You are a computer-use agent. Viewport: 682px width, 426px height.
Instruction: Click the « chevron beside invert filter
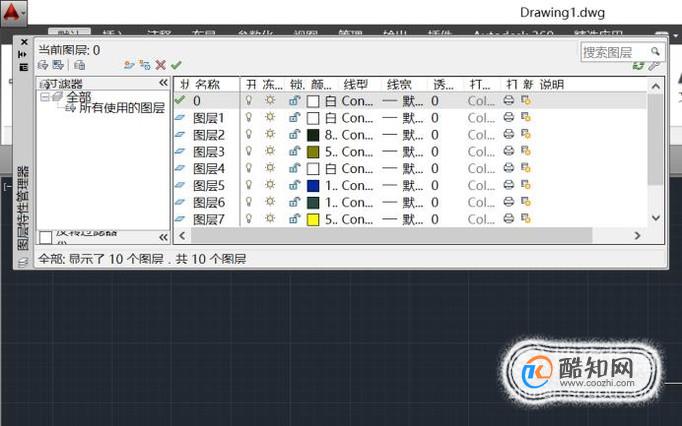[x=163, y=237]
